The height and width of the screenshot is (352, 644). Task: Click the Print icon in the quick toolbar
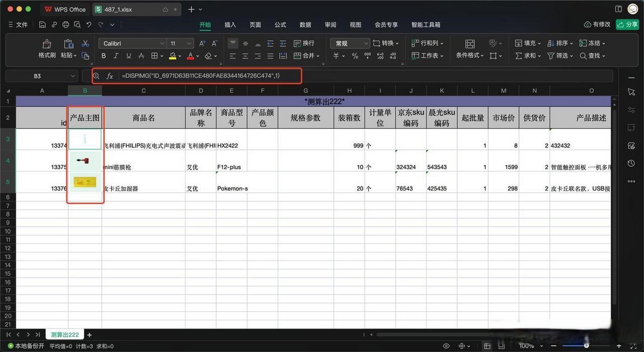point(65,25)
